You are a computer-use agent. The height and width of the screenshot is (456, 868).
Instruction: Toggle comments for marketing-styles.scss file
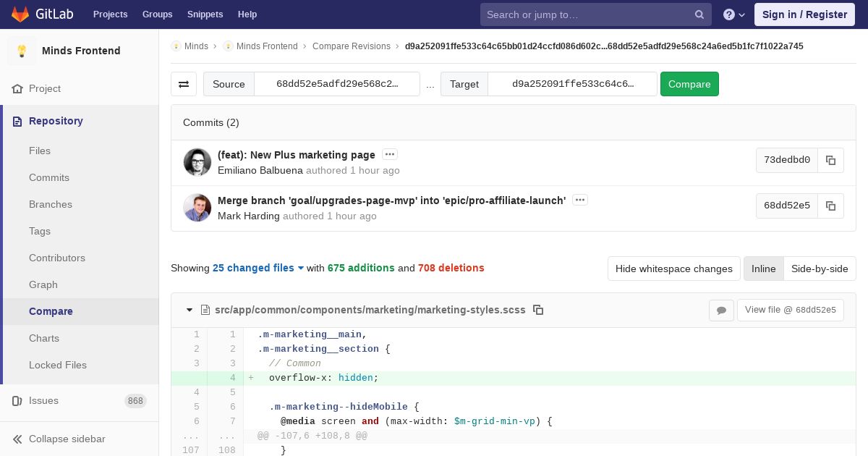pyautogui.click(x=721, y=310)
